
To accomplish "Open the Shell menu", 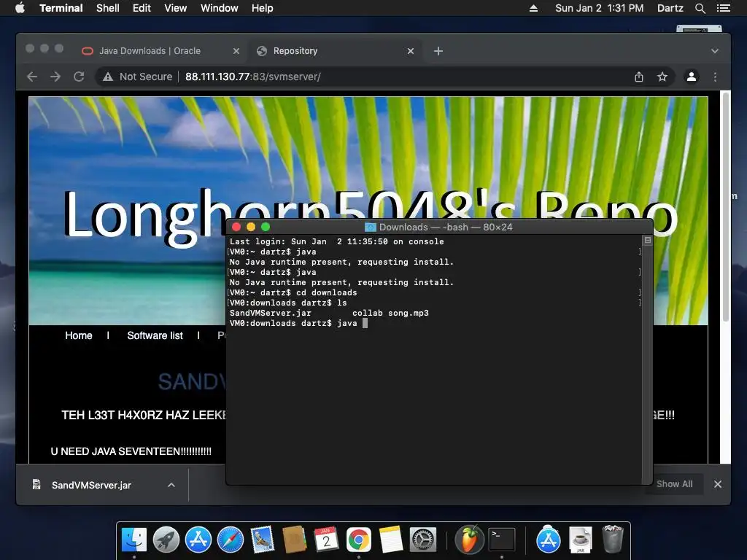I will tap(108, 8).
